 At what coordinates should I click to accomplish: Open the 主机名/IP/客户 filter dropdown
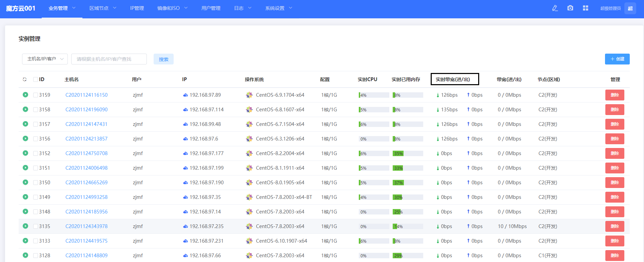(45, 59)
